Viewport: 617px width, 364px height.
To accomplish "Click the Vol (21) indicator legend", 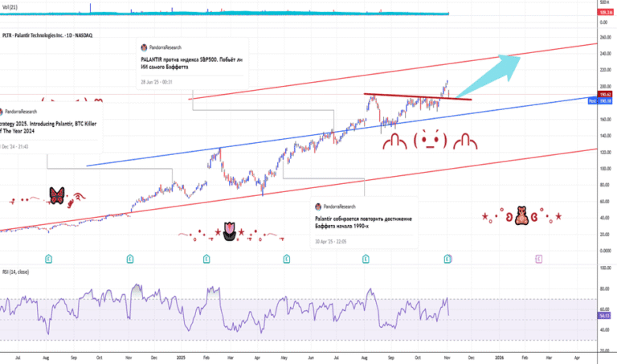I will [10, 7].
